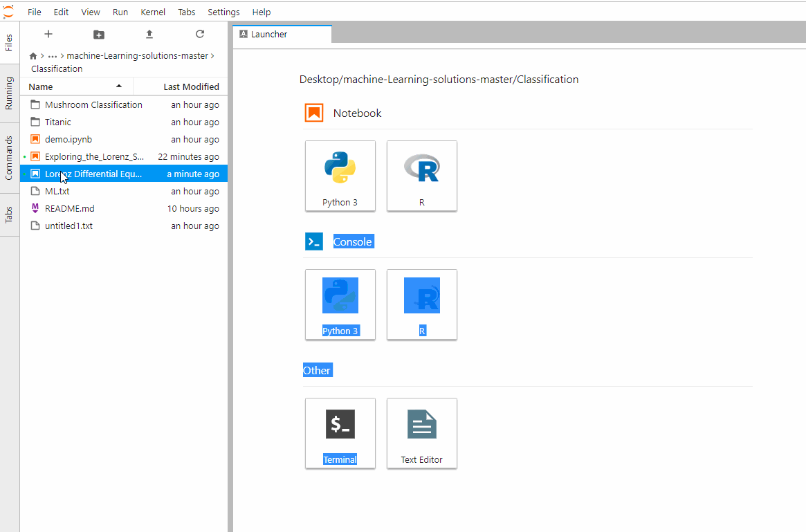Open the Text Editor launcher
The image size is (806, 532).
tap(421, 433)
